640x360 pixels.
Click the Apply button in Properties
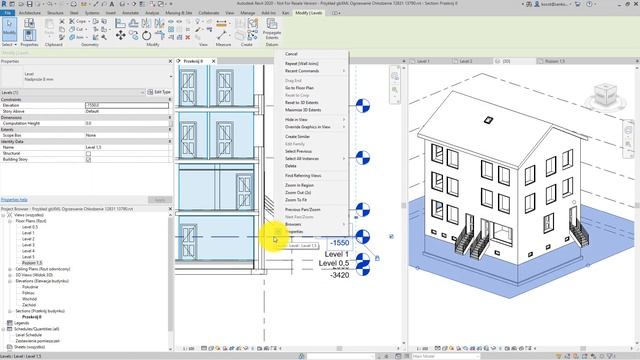point(160,200)
